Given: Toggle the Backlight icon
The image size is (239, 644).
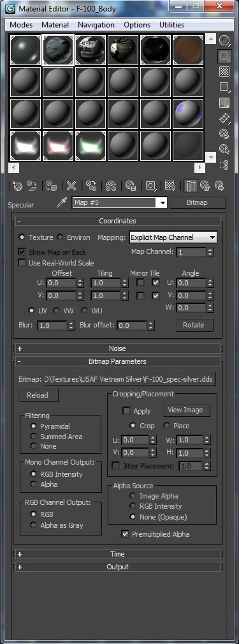Looking at the screenshot, I should (224, 56).
